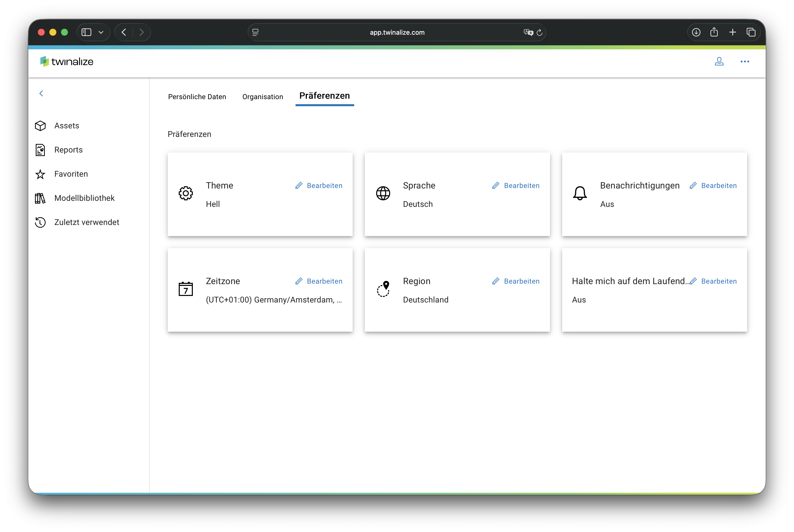This screenshot has width=794, height=532.
Task: Click the app.twinalize.com address bar
Action: coord(397,32)
